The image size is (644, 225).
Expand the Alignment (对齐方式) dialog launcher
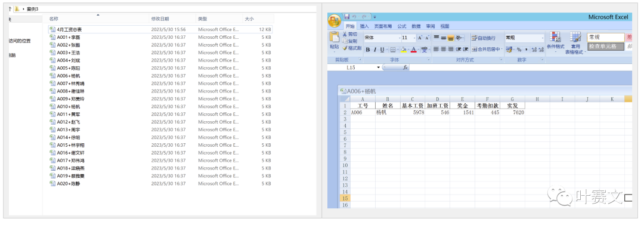pos(501,59)
